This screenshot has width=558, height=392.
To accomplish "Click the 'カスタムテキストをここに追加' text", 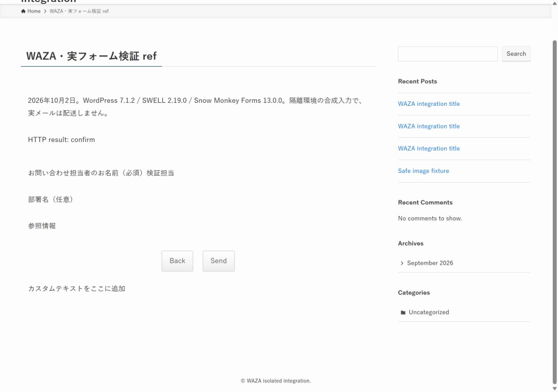I will point(77,289).
